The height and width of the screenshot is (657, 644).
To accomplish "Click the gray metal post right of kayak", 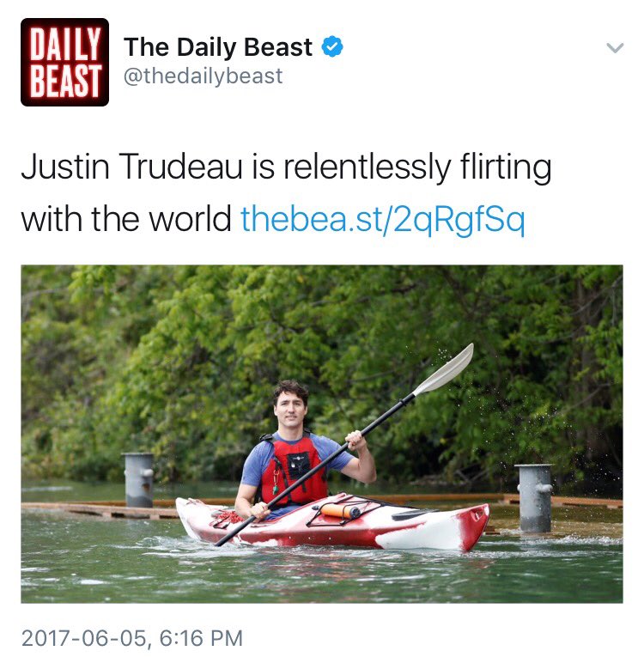I will click(534, 498).
